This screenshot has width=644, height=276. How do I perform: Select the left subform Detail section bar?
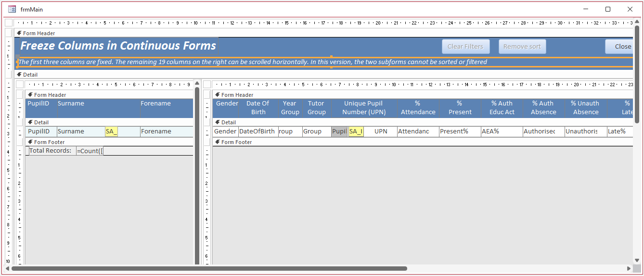[x=109, y=122]
